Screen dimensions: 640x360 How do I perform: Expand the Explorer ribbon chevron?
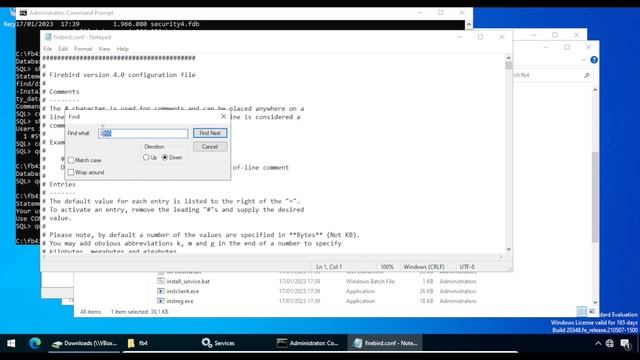point(583,60)
